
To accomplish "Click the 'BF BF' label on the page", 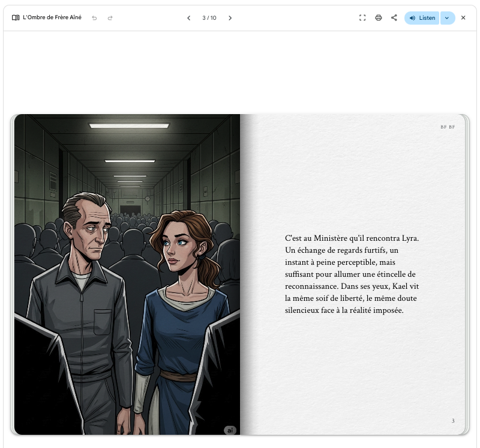I will [x=448, y=127].
